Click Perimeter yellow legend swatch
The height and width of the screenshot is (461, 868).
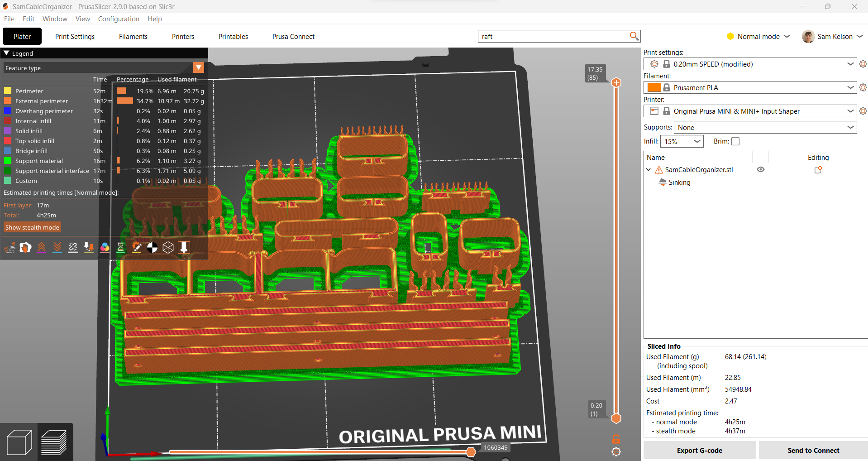pyautogui.click(x=8, y=91)
